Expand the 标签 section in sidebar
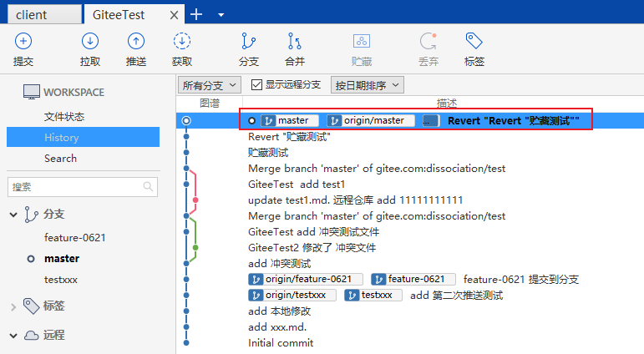644x354 pixels. pos(14,306)
